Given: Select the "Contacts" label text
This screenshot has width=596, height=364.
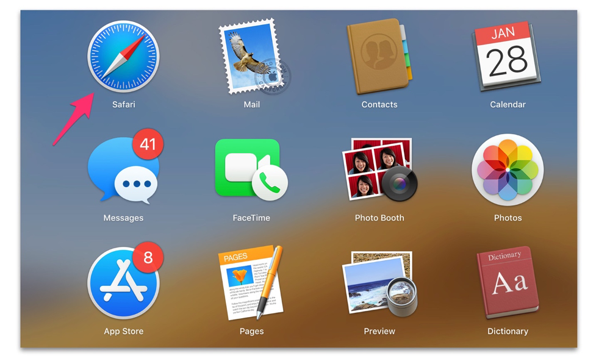Looking at the screenshot, I should 379,104.
